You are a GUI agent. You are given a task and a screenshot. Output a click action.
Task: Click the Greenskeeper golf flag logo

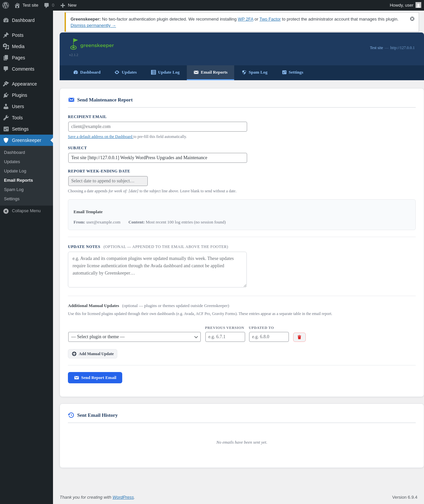(74, 44)
